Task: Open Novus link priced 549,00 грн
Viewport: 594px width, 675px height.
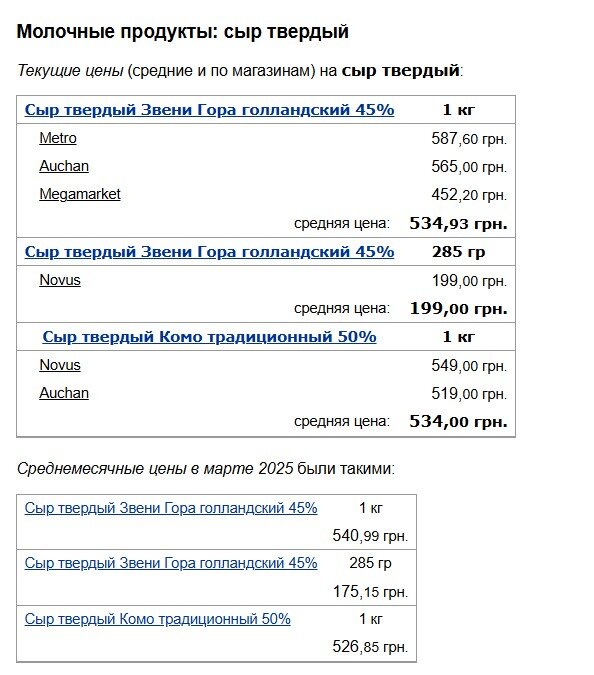Action: click(x=60, y=365)
